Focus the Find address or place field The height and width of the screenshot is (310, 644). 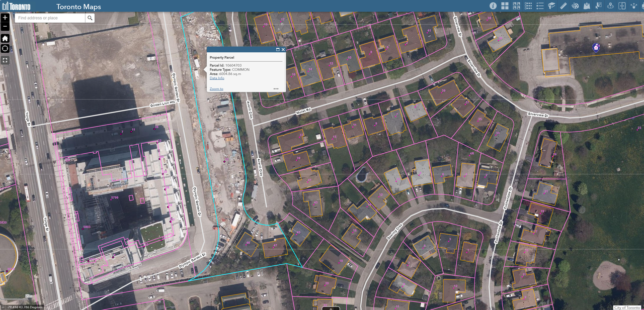(x=49, y=18)
